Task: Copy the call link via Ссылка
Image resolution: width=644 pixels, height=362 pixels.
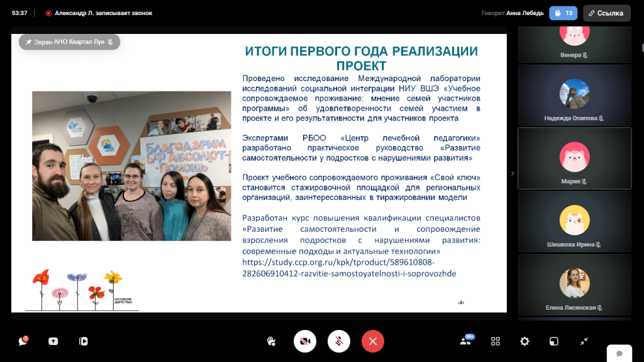Action: [606, 13]
